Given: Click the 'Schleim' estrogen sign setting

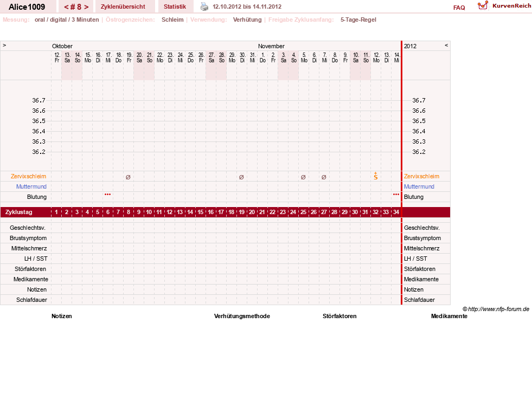Looking at the screenshot, I should pos(172,20).
